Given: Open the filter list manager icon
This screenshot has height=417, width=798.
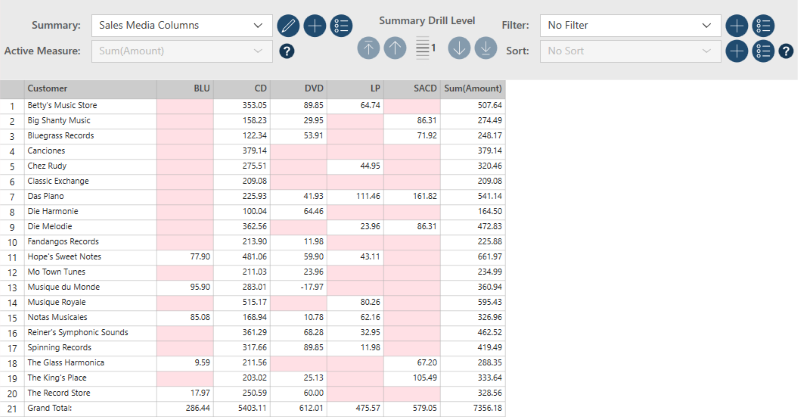Looking at the screenshot, I should (764, 25).
